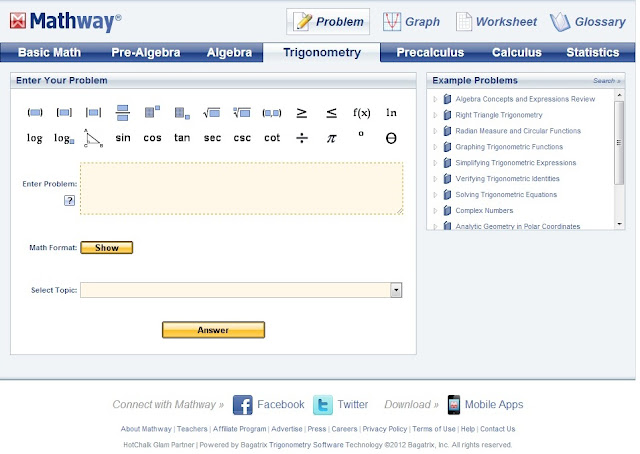Screen dimensions: 640x454
Task: Insert log function
Action: point(35,138)
